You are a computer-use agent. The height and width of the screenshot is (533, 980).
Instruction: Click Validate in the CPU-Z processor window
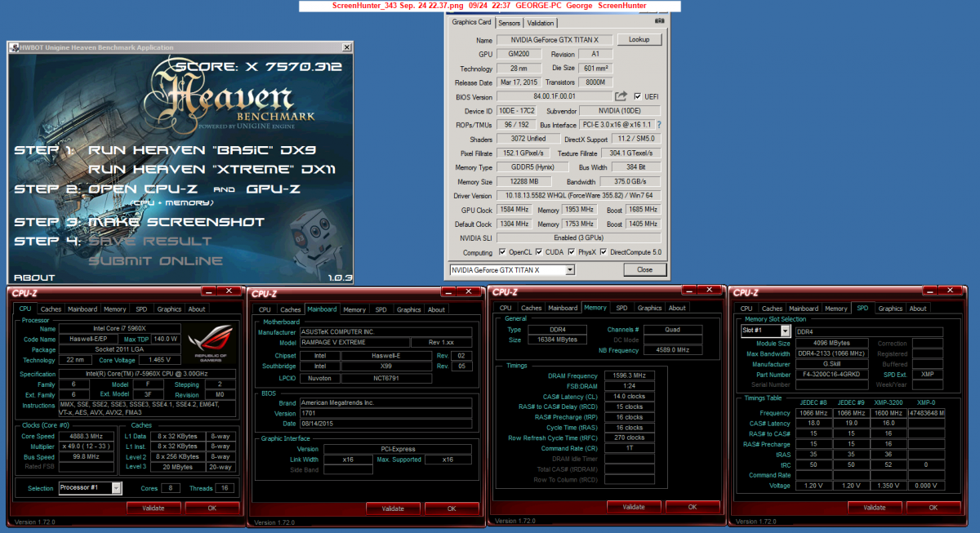(x=154, y=508)
